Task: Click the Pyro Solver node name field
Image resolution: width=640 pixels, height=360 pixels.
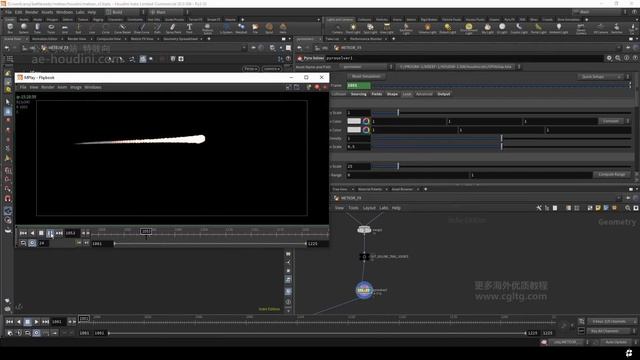Action: pos(464,58)
